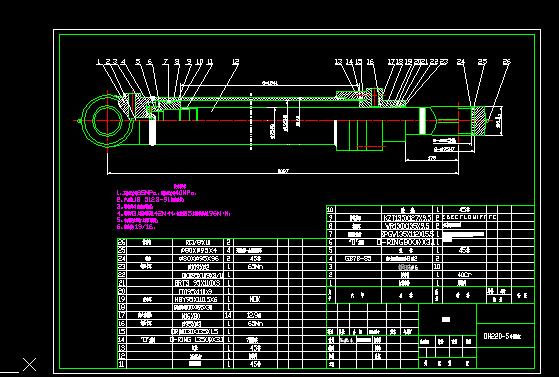Screen dimensions: 559x377
Task: Click balloon callout number 9 above the cylinder
Action: pyautogui.click(x=189, y=62)
